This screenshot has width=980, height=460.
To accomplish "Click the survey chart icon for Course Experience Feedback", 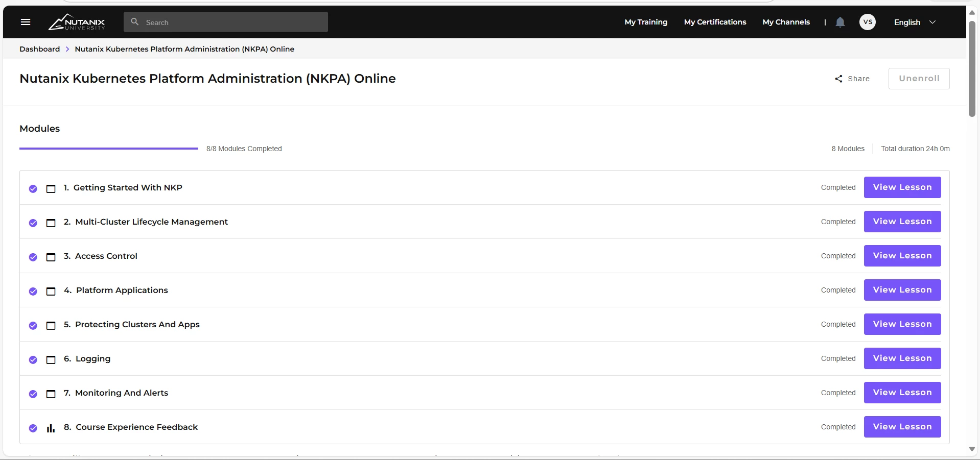I will pos(51,428).
